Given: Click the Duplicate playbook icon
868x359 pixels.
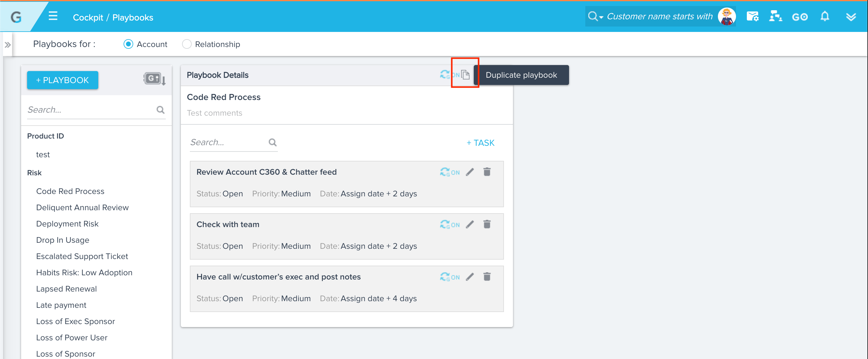Looking at the screenshot, I should (x=465, y=74).
